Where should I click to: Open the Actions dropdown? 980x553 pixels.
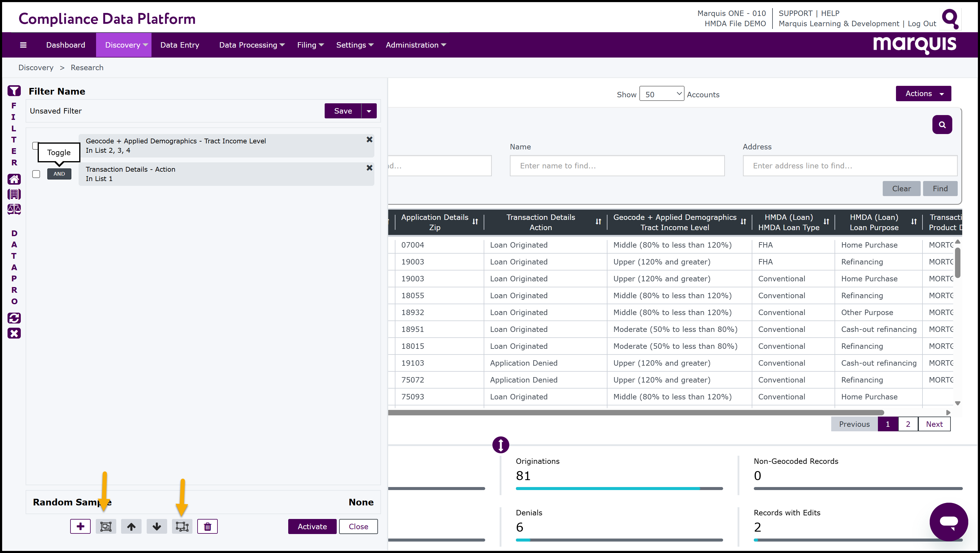tap(923, 94)
